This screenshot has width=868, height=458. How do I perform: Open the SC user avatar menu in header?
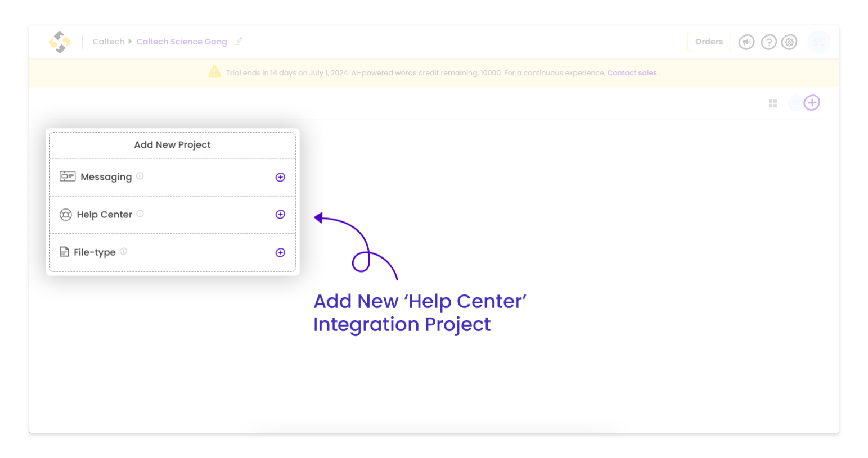[819, 42]
